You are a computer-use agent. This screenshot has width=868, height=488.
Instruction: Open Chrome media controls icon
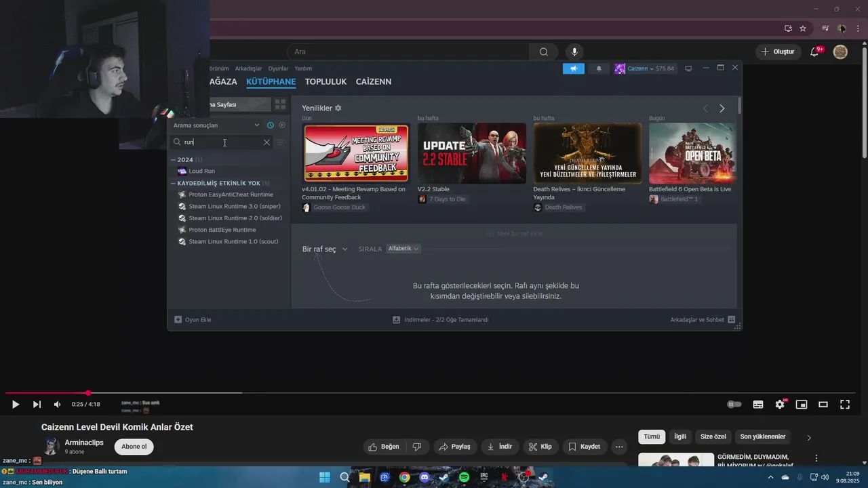825,28
